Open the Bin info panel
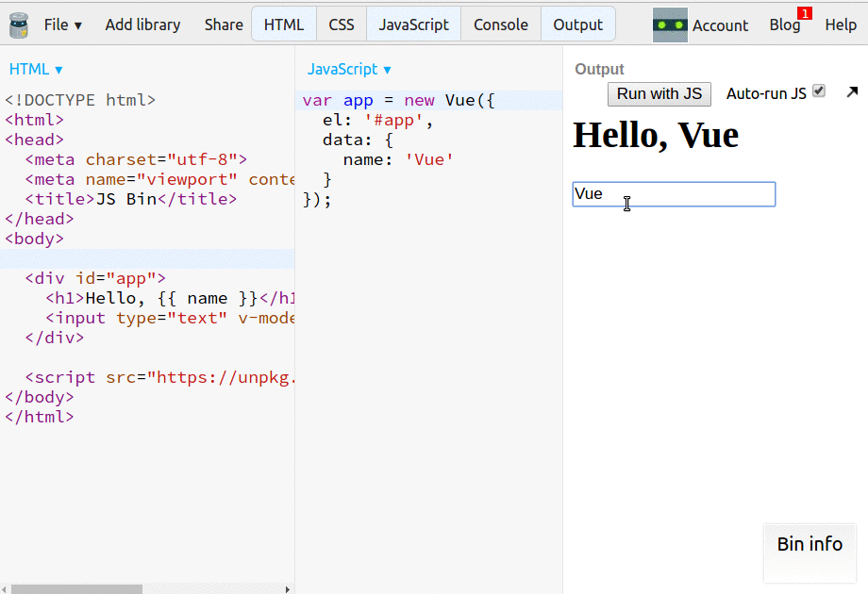868x594 pixels. pos(810,544)
